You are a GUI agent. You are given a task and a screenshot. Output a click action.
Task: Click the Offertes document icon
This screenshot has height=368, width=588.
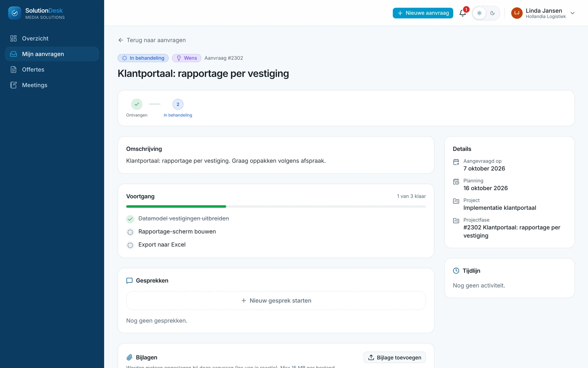pyautogui.click(x=13, y=70)
